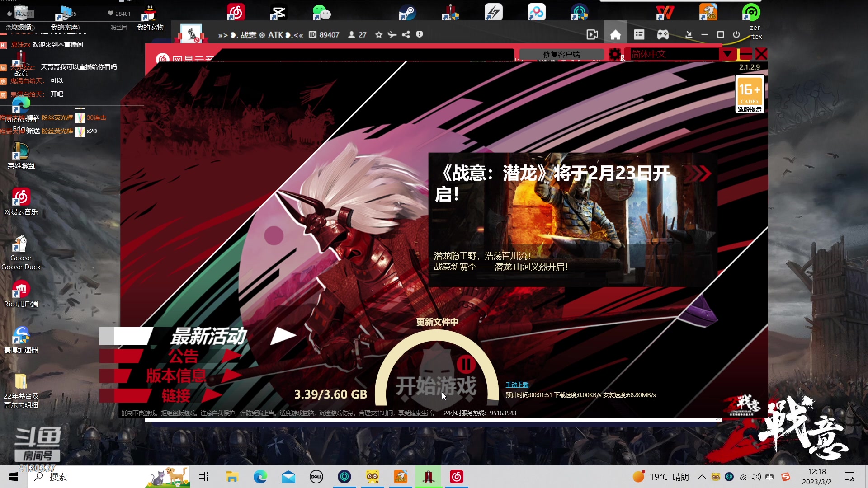
Task: Click the 修复客户端 repair button
Action: [x=561, y=54]
